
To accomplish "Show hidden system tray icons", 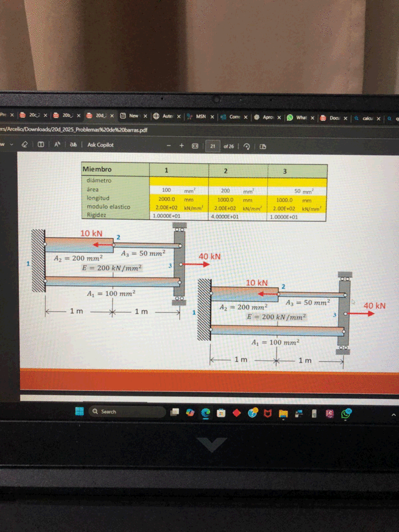I will (394, 415).
